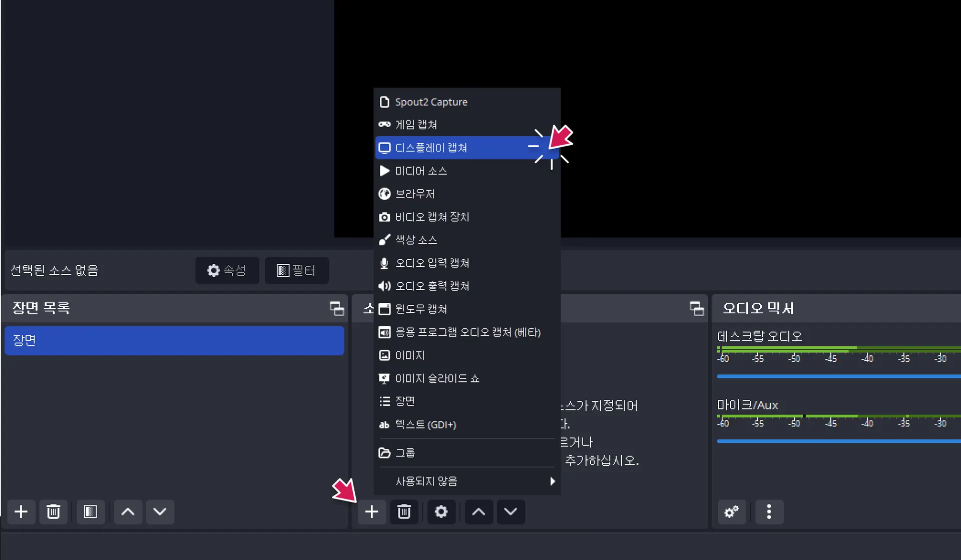Click the add source plus button
The image size is (961, 560).
[371, 511]
